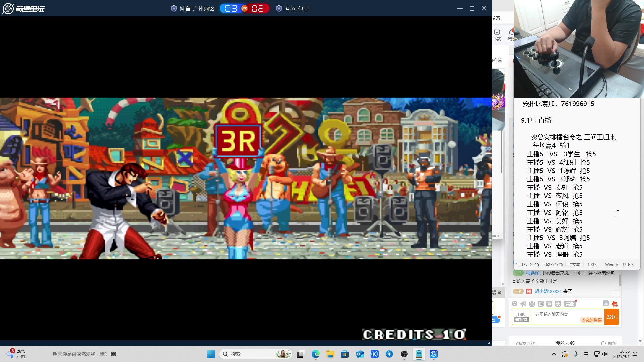The image size is (644, 362).
Task: Click the sync update tray icon
Action: [565, 354]
